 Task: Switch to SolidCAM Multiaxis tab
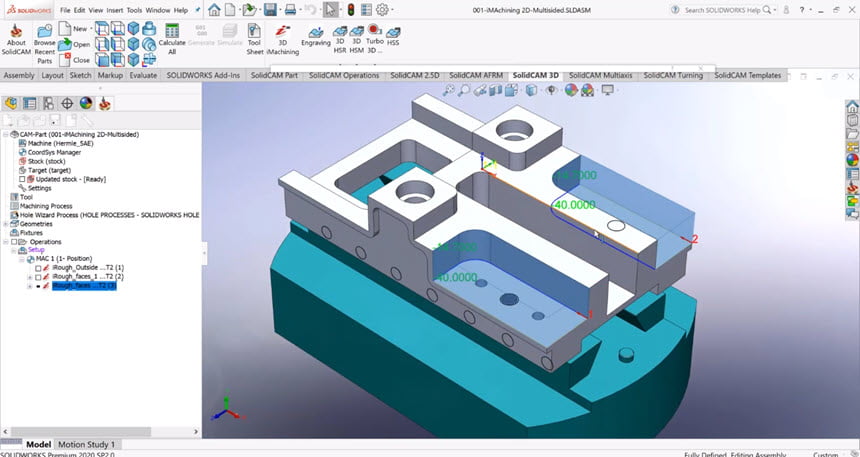601,75
